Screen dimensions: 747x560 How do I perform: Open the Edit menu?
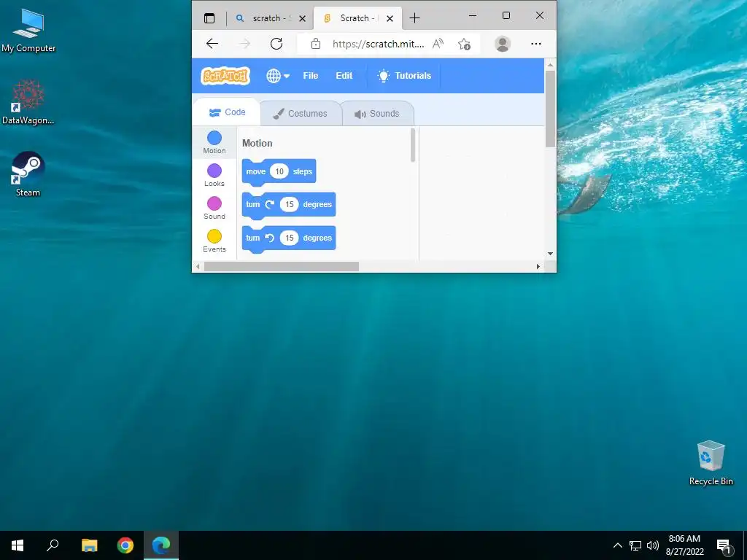pos(344,76)
